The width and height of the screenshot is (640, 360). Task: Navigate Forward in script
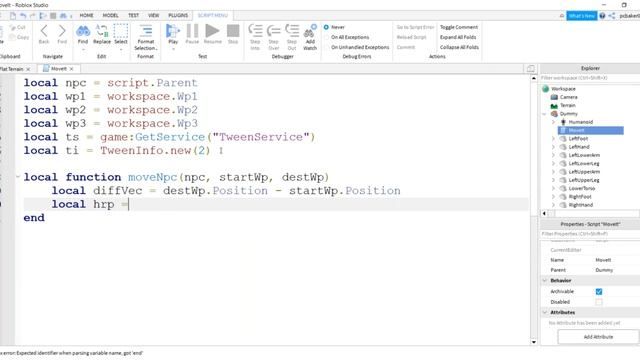[x=62, y=31]
